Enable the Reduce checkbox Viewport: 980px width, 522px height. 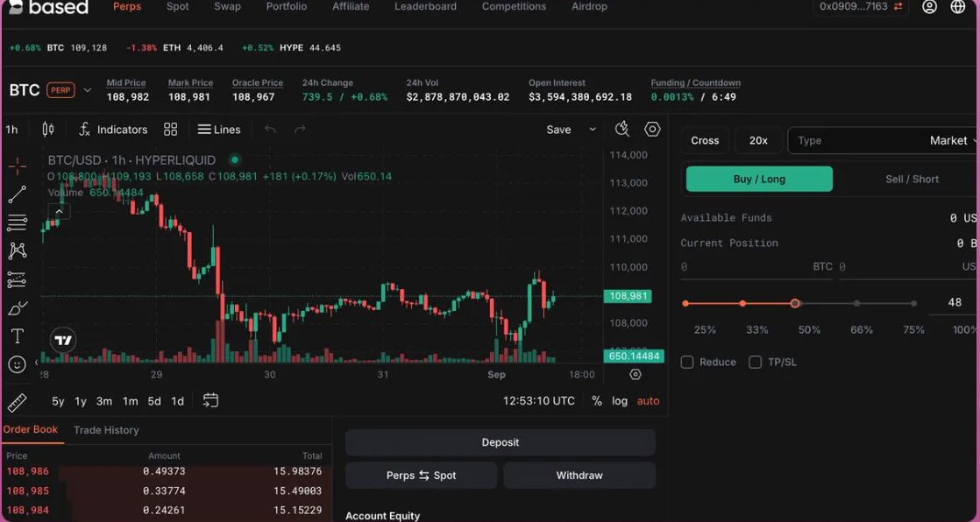point(687,362)
